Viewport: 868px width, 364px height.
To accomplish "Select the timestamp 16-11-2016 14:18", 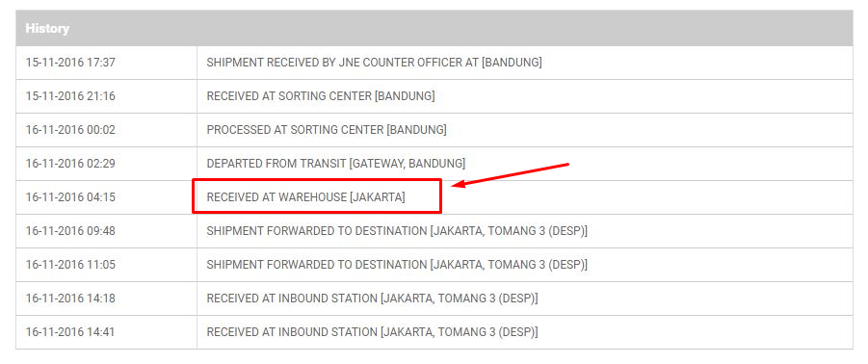I will 70,299.
